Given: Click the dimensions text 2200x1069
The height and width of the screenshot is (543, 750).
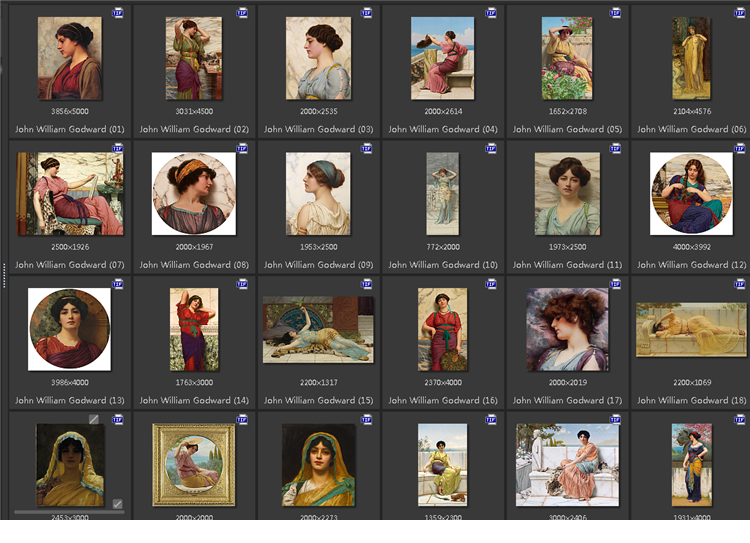Looking at the screenshot, I should (x=692, y=382).
